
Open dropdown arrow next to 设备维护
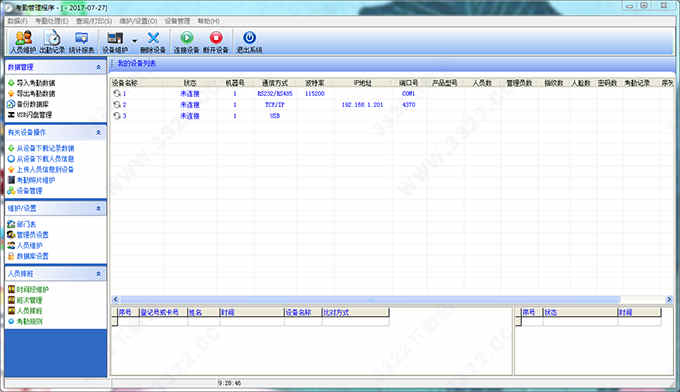(x=134, y=41)
